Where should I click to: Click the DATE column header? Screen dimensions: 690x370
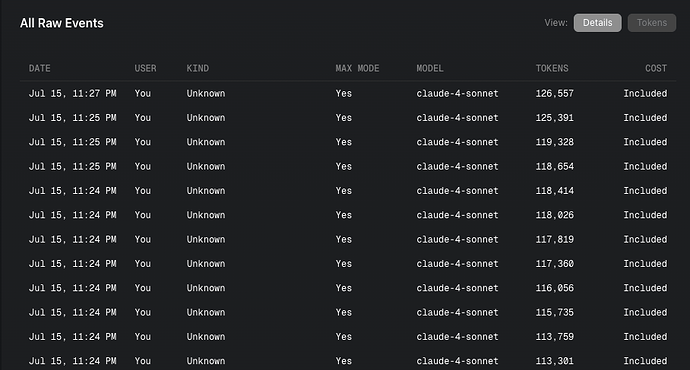click(40, 68)
